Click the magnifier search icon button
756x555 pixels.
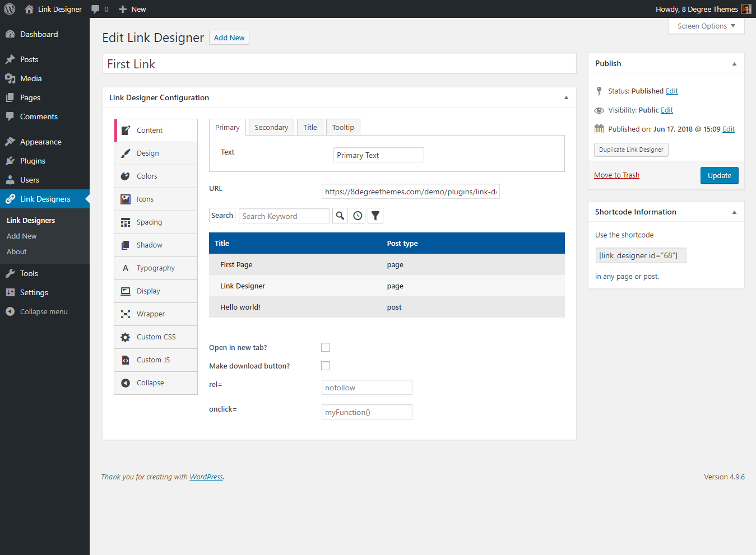point(340,216)
